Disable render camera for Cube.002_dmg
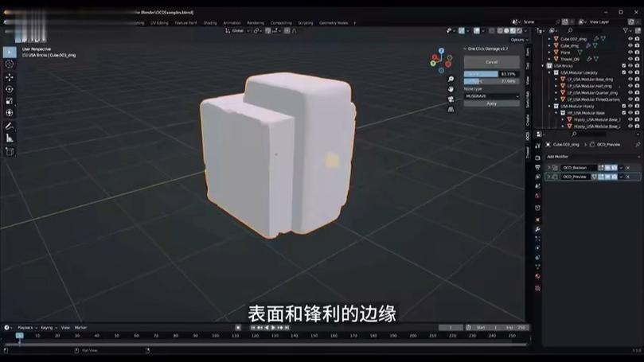This screenshot has height=362, width=644. click(x=637, y=39)
